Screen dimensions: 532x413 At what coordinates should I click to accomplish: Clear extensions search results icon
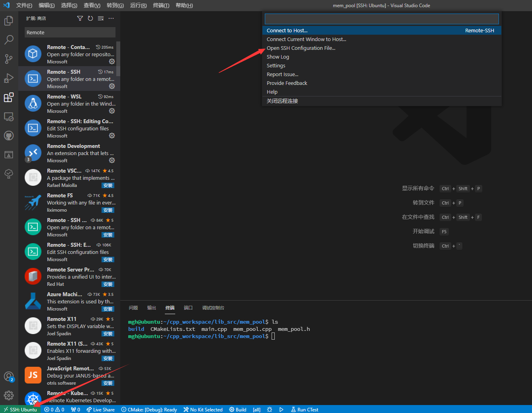tap(101, 18)
